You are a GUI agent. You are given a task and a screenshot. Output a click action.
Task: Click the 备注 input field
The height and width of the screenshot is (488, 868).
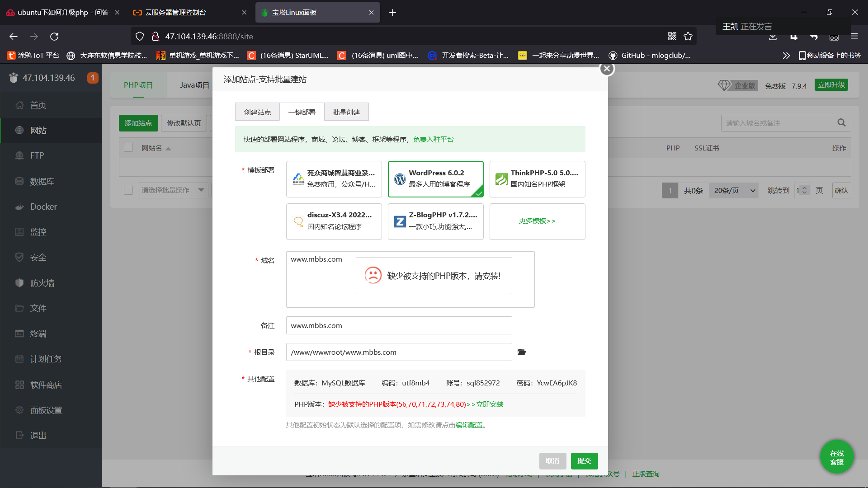click(399, 325)
